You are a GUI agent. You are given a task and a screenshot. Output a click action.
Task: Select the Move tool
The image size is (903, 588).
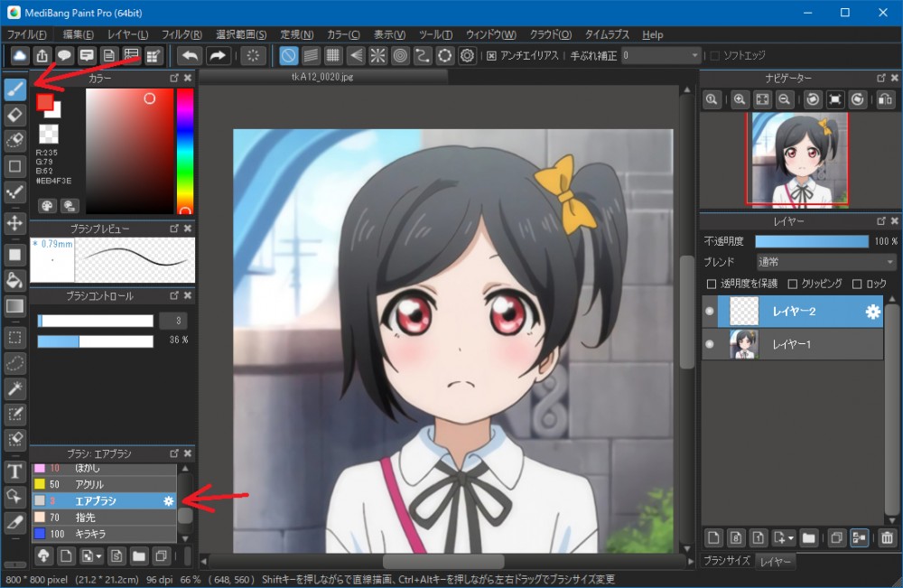15,222
